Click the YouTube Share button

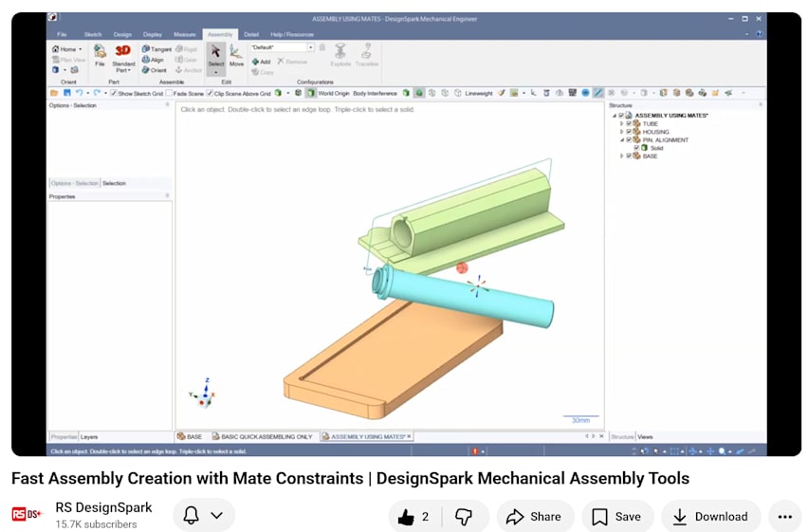(x=534, y=517)
